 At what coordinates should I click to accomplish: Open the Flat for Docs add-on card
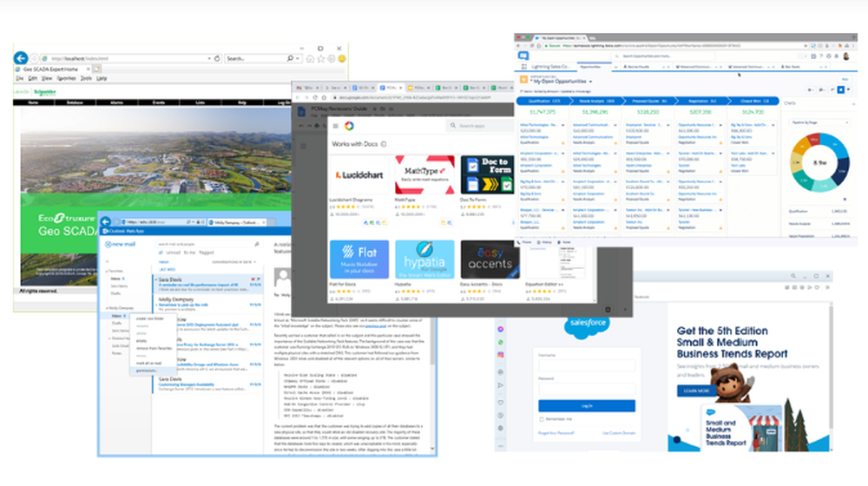(x=359, y=271)
